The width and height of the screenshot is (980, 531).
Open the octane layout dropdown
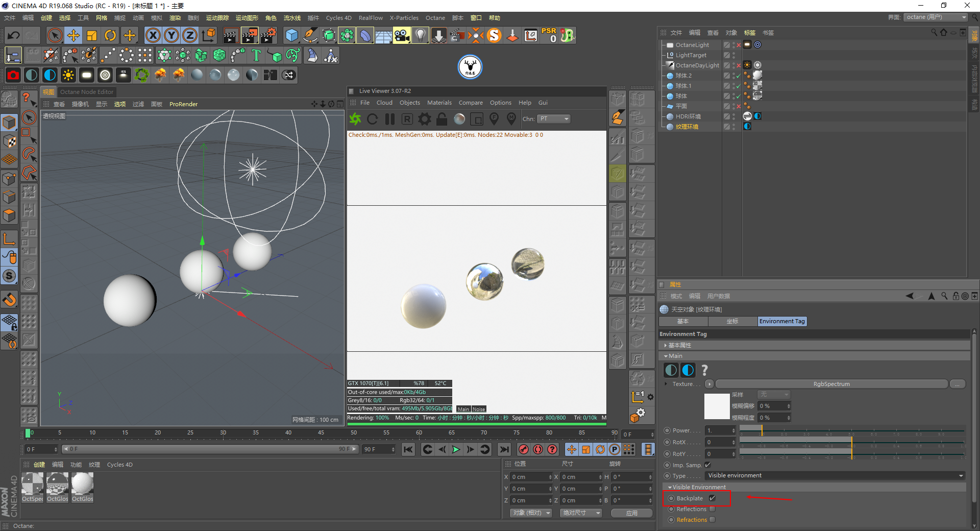pos(936,17)
